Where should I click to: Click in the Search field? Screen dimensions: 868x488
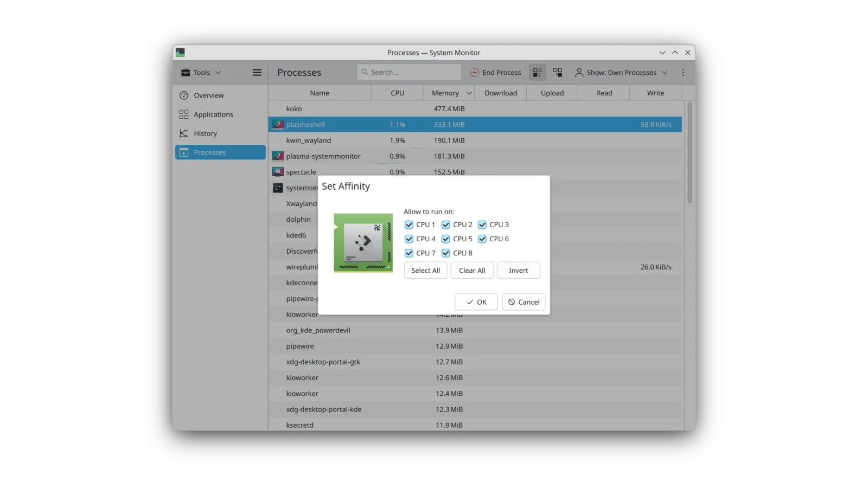[x=409, y=72]
